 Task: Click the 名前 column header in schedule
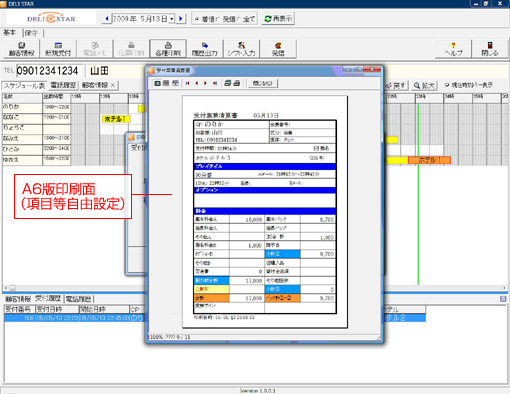coord(22,97)
